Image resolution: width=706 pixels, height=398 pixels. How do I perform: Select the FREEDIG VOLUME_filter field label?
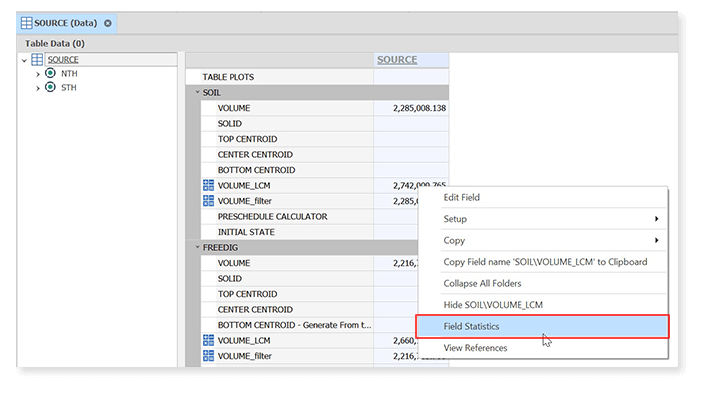pyautogui.click(x=244, y=356)
